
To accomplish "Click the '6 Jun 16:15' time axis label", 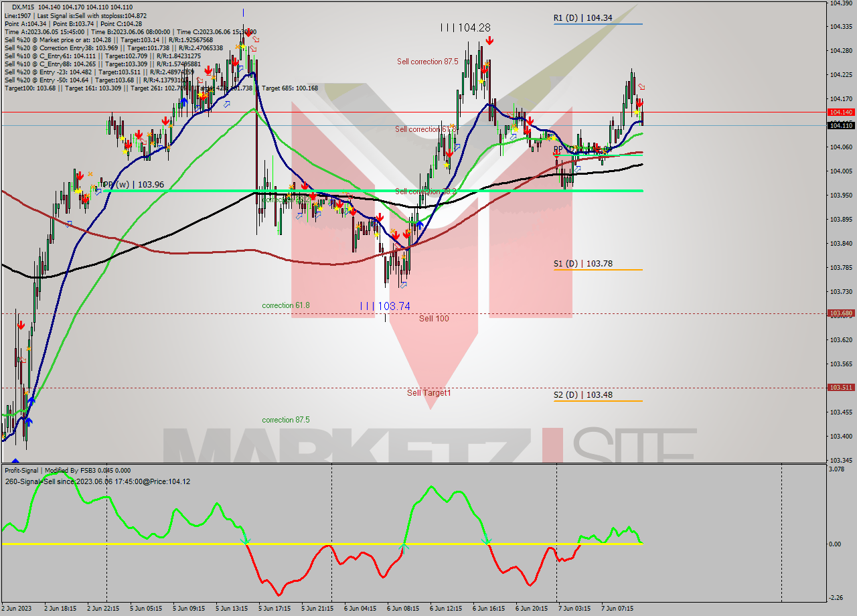I will 489,609.
